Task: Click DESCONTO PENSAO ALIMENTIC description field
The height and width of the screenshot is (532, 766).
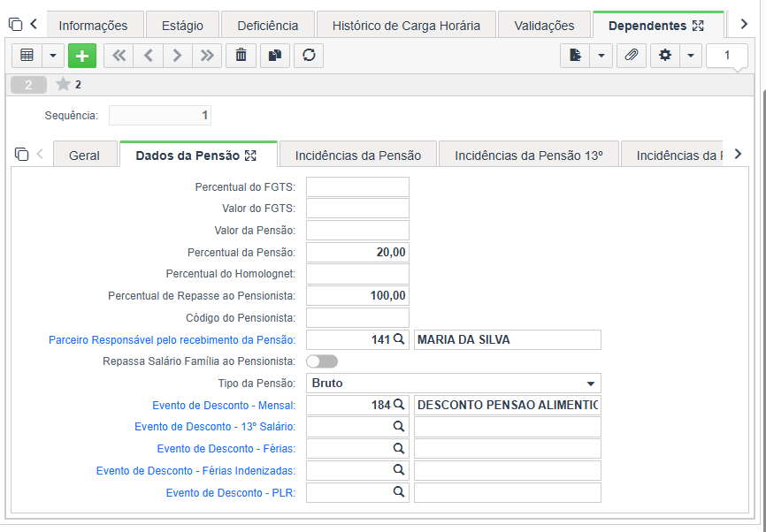Action: pos(508,405)
